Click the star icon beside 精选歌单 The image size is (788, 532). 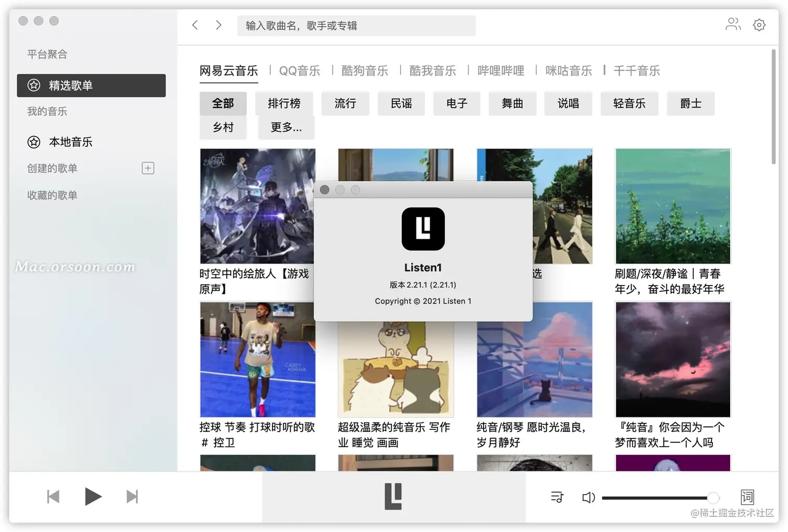(34, 85)
